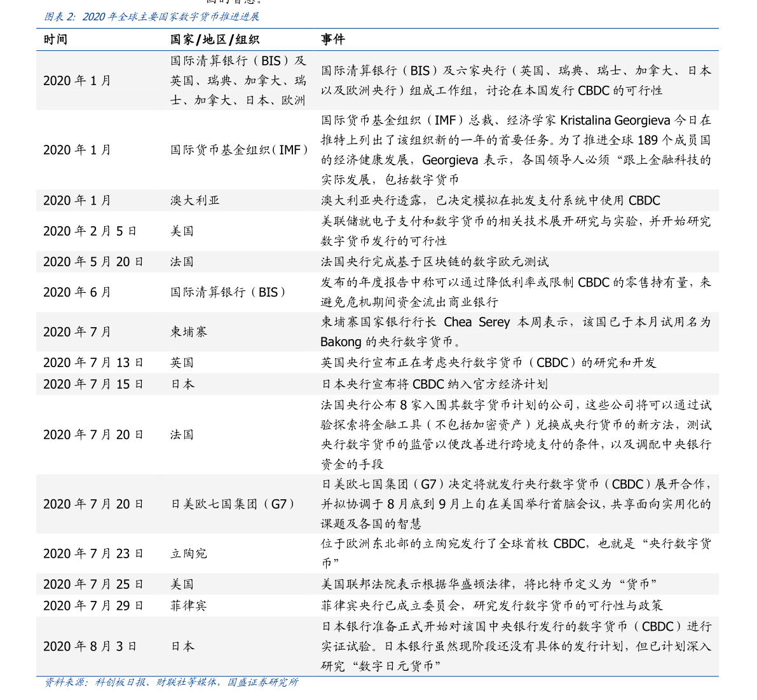Click the date '2020年7月29日'

[93, 605]
